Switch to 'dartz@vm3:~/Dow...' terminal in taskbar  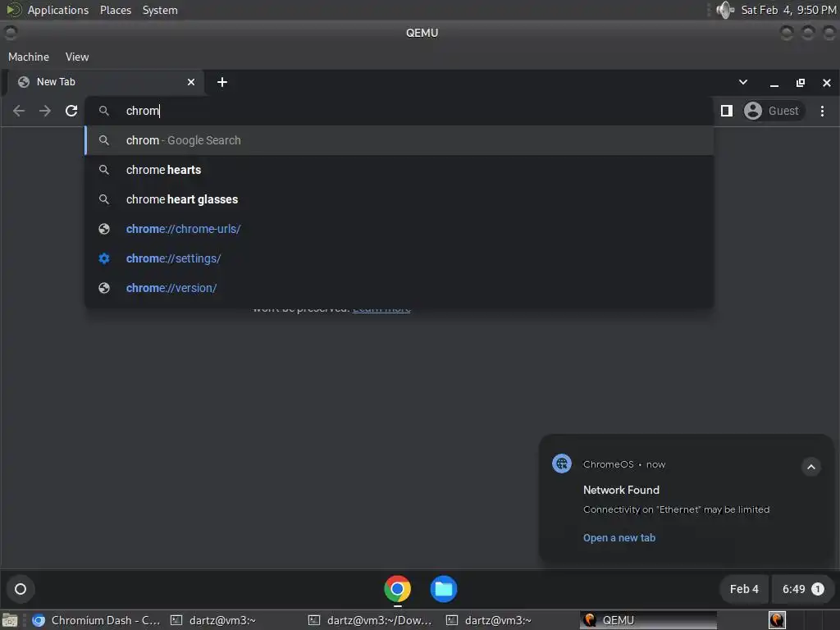tap(372, 620)
